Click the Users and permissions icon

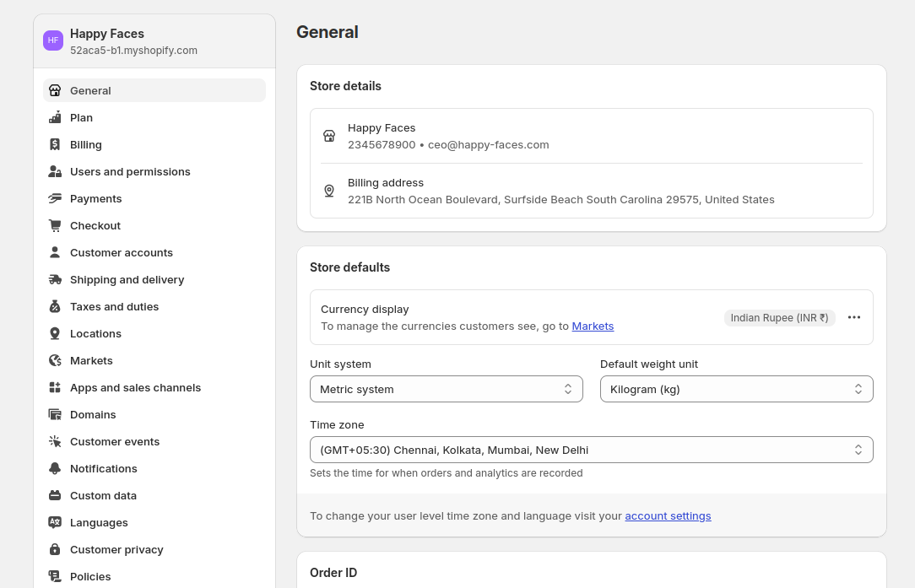pos(55,171)
